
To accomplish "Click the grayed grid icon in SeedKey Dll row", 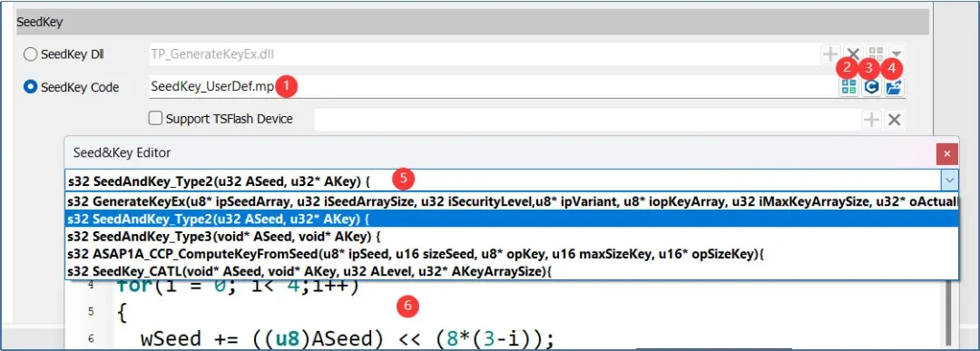I will 876,54.
